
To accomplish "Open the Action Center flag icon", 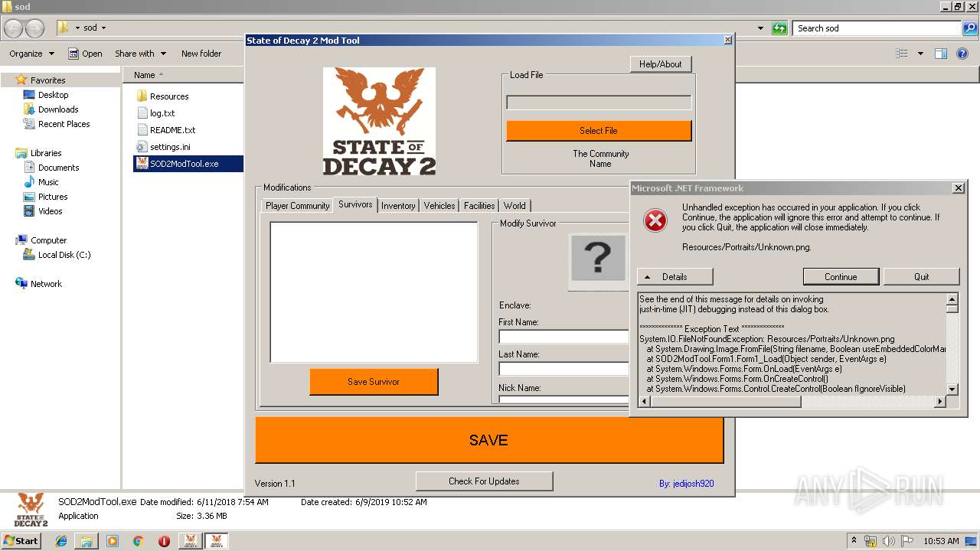I will (x=907, y=541).
